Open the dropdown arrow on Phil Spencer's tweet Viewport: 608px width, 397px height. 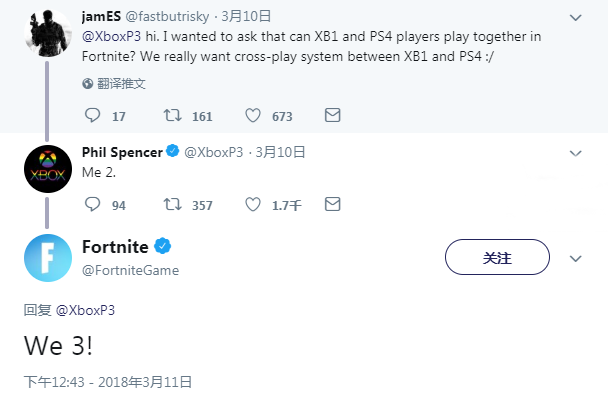click(575, 153)
